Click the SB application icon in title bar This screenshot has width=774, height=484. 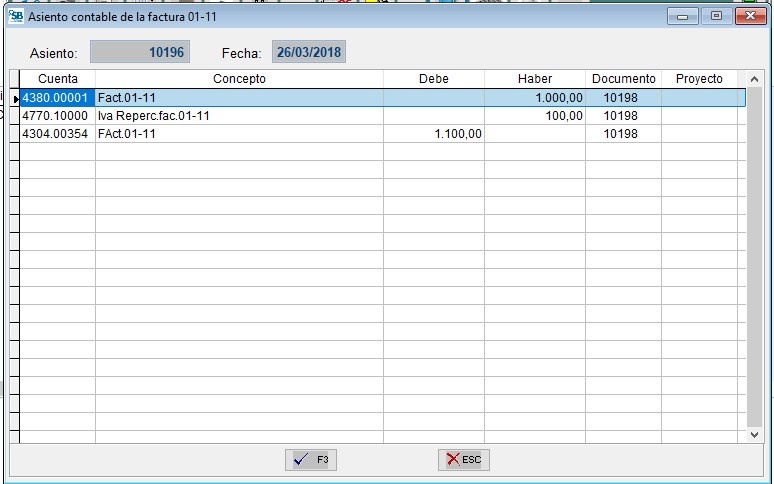click(15, 17)
